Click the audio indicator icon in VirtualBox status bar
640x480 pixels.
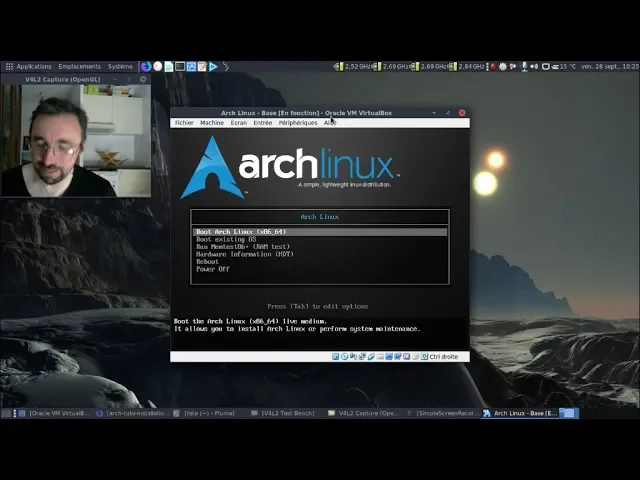click(353, 357)
